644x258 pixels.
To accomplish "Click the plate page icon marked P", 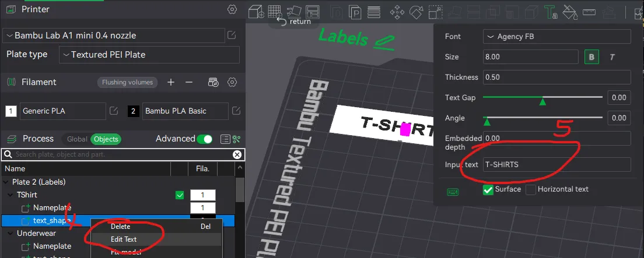I will (x=355, y=12).
